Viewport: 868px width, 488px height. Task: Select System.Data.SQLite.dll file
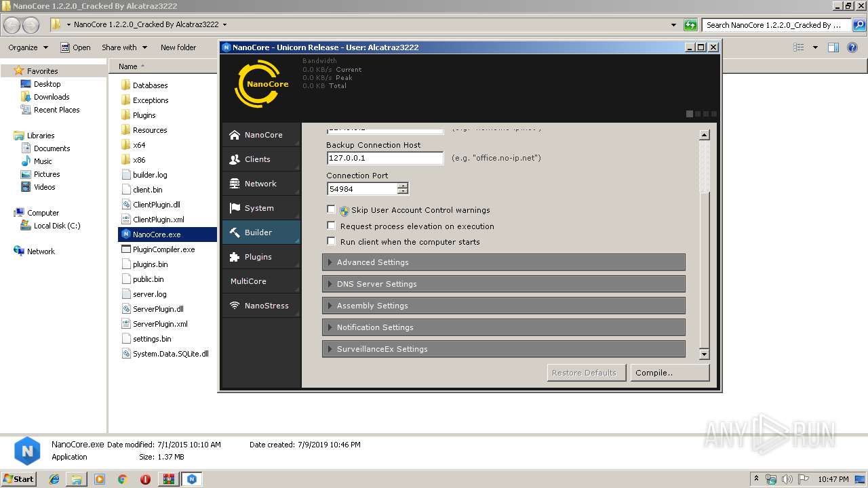[x=170, y=354]
